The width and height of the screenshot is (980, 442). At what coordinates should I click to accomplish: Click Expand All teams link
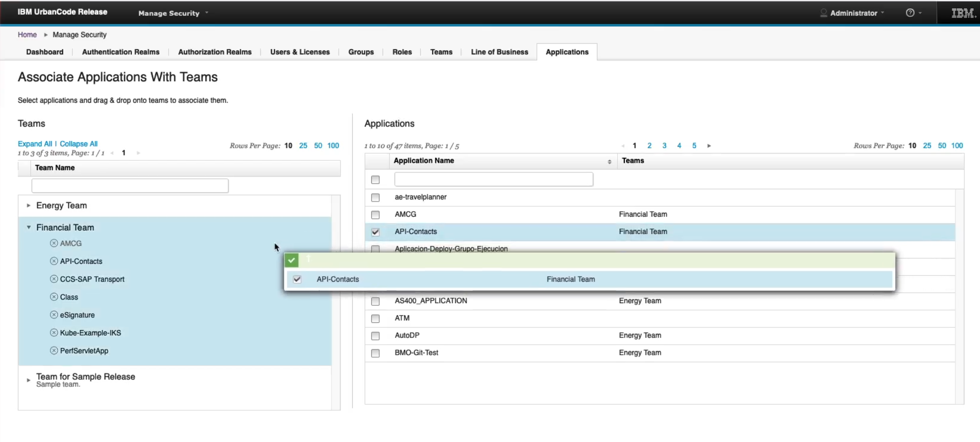coord(34,144)
